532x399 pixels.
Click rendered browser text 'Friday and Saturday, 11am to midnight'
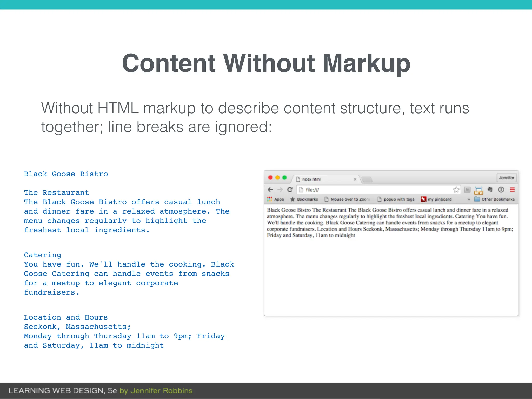[311, 235]
